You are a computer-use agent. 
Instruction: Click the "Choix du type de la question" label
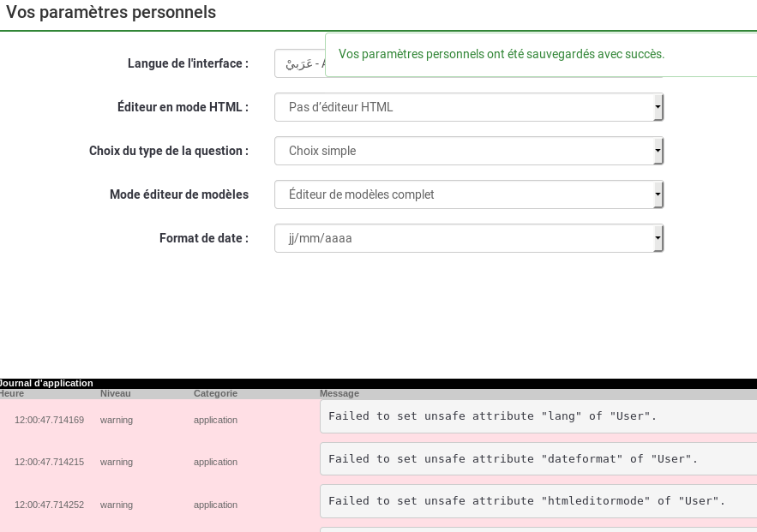(169, 151)
